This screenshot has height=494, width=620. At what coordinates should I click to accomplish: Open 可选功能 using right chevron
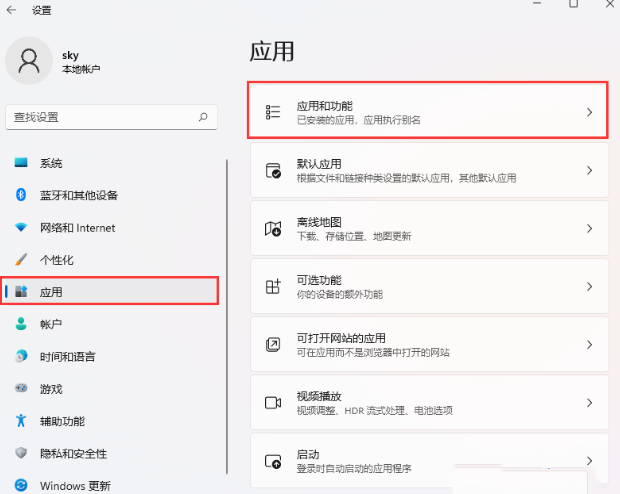click(x=590, y=286)
